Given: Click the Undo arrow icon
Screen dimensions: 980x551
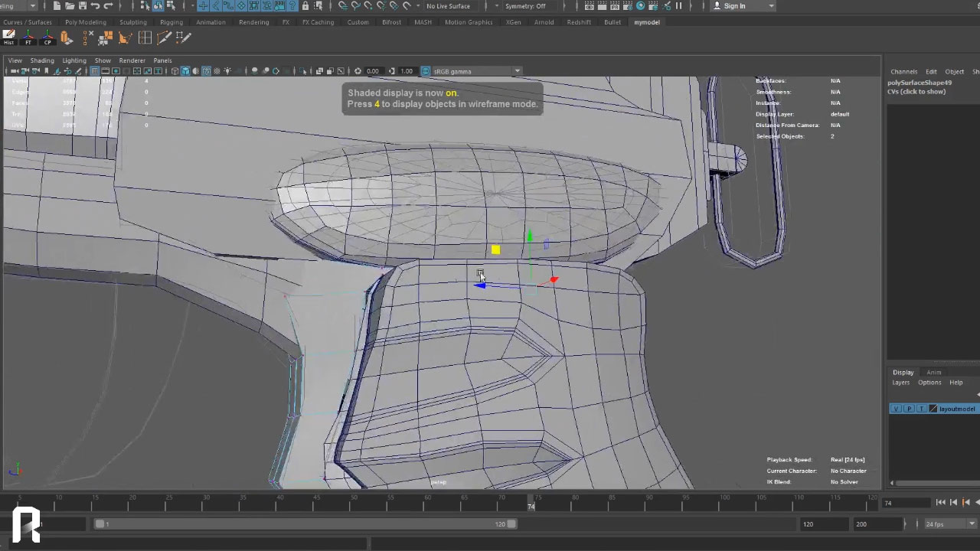Looking at the screenshot, I should coord(95,6).
